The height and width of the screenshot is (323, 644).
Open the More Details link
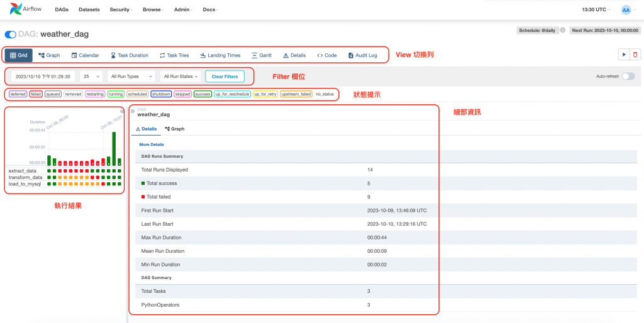click(x=152, y=145)
